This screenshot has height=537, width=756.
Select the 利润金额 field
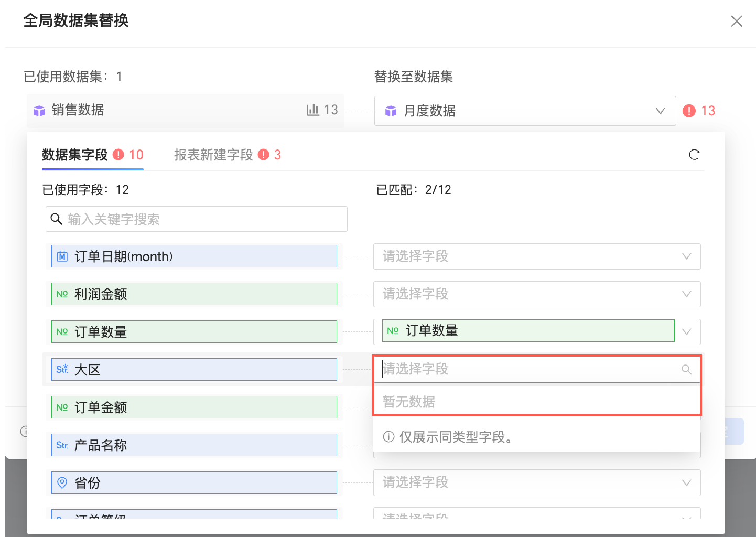[x=194, y=294]
